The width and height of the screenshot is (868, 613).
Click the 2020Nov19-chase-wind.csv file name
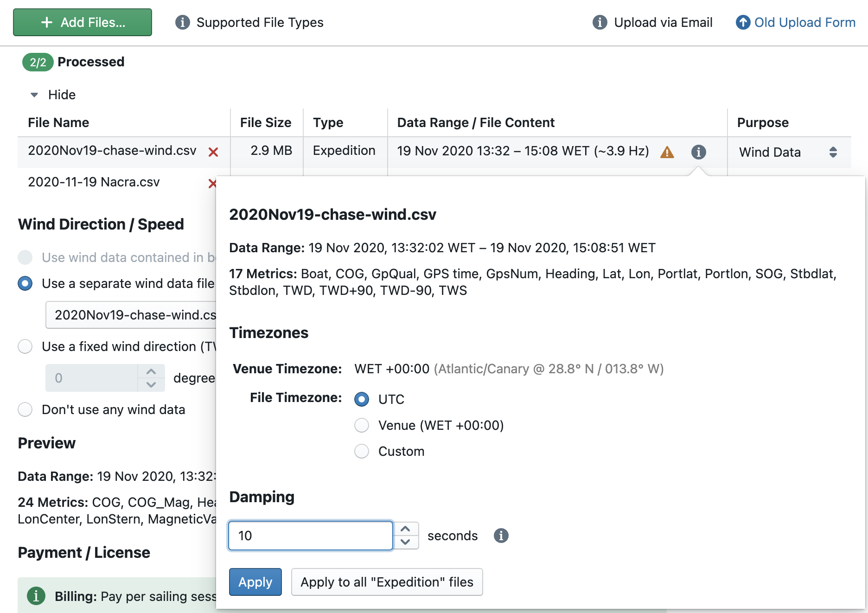pyautogui.click(x=112, y=150)
